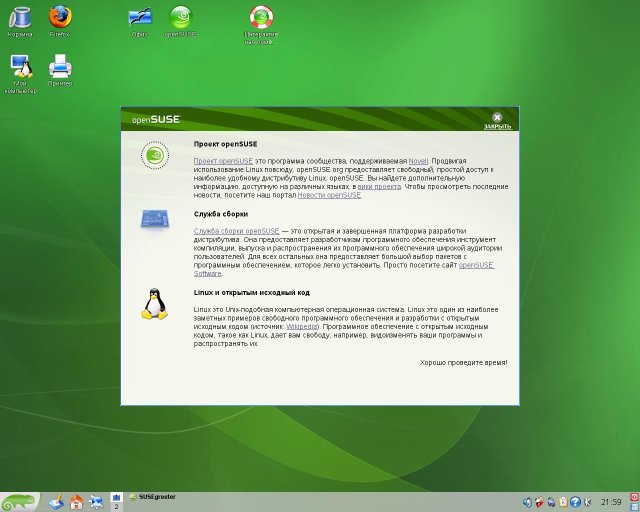Image resolution: width=640 pixels, height=512 pixels.
Task: Click the dark blue tray icon beside updater
Action: point(551,502)
